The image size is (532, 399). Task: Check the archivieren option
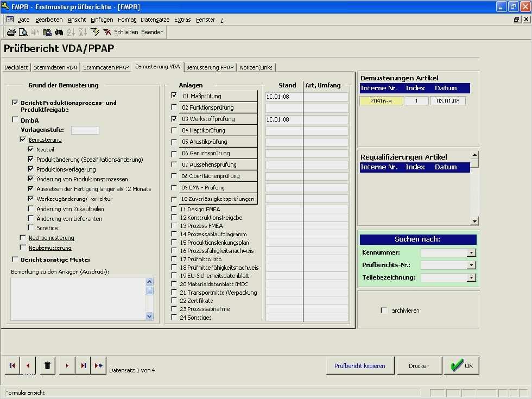pos(384,311)
